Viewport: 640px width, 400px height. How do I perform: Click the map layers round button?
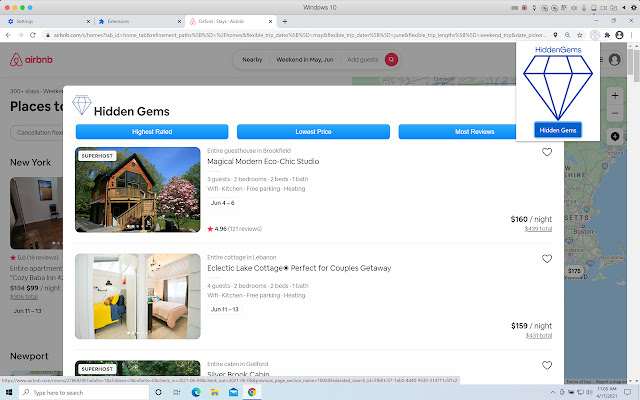[615, 136]
